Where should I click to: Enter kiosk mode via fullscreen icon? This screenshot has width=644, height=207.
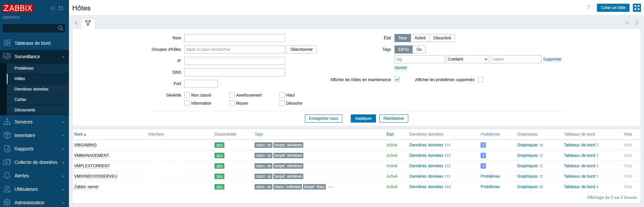pyautogui.click(x=637, y=8)
